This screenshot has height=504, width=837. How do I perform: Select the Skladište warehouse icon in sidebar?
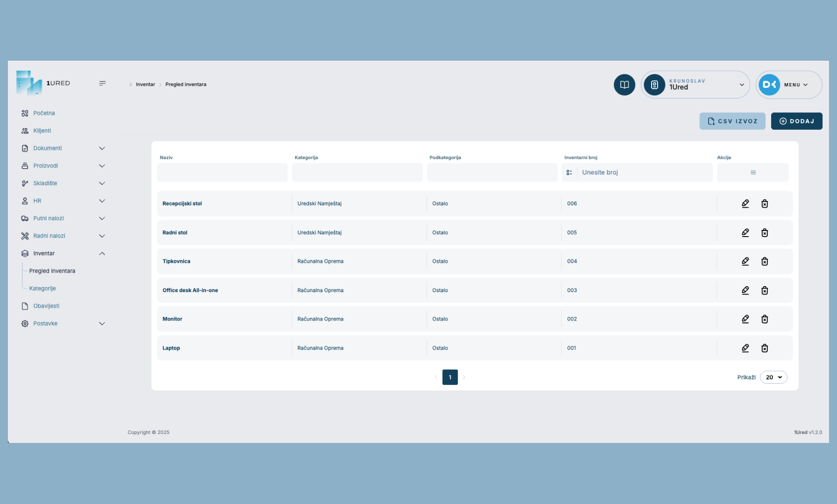[25, 183]
